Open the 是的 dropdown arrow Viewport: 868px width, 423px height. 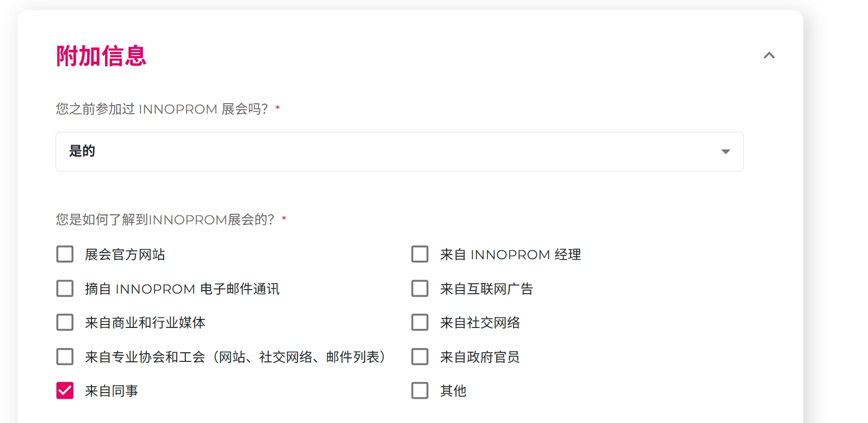(726, 152)
